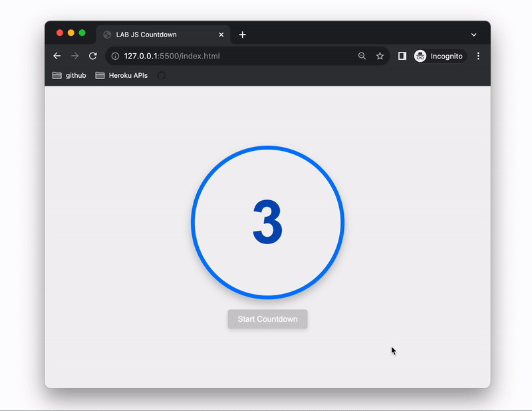Viewport: 532px width, 411px height.
Task: Open the Incognito profile menu
Action: 440,56
